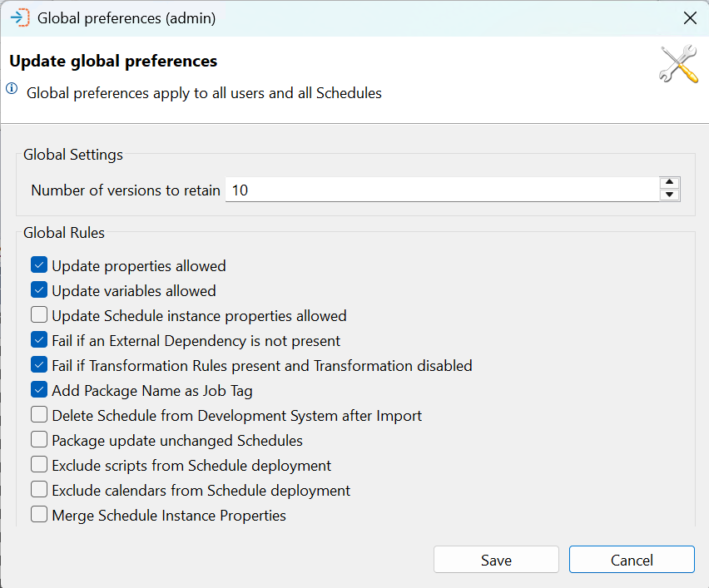
Task: Click the 'Global Rules' group label
Action: click(x=64, y=233)
